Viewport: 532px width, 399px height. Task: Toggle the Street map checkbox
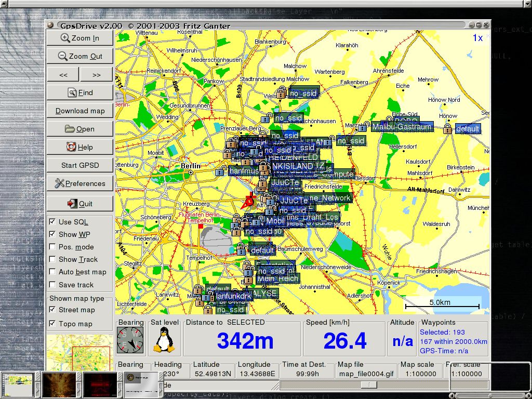click(52, 310)
